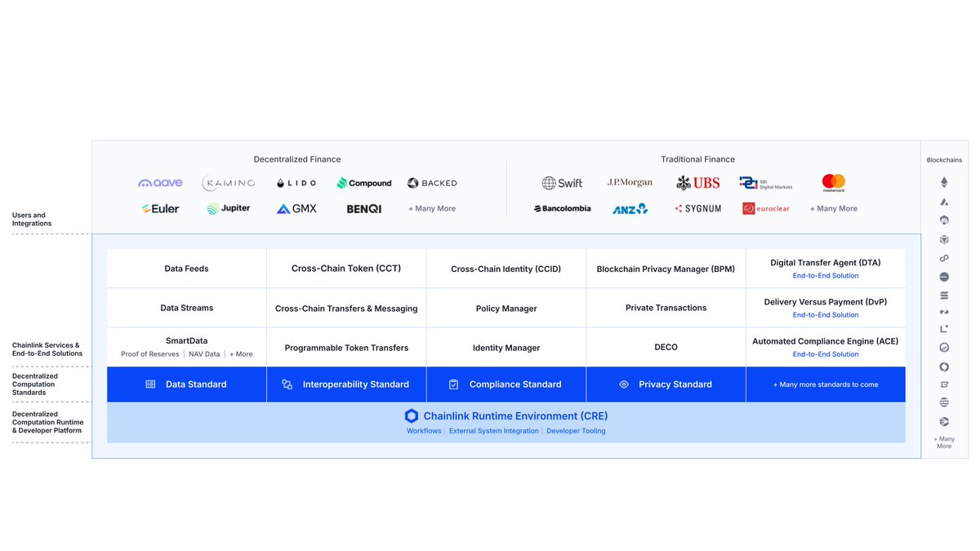This screenshot has height=551, width=980.
Task: Click the Chainlink hexagon logo
Action: [x=412, y=415]
